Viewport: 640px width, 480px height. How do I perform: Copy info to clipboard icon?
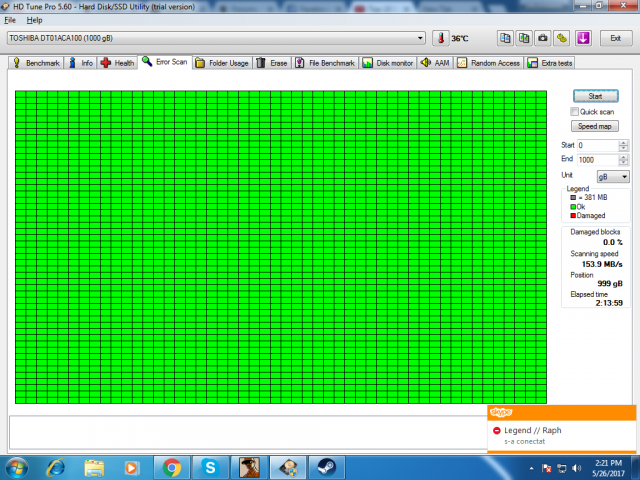tap(506, 38)
